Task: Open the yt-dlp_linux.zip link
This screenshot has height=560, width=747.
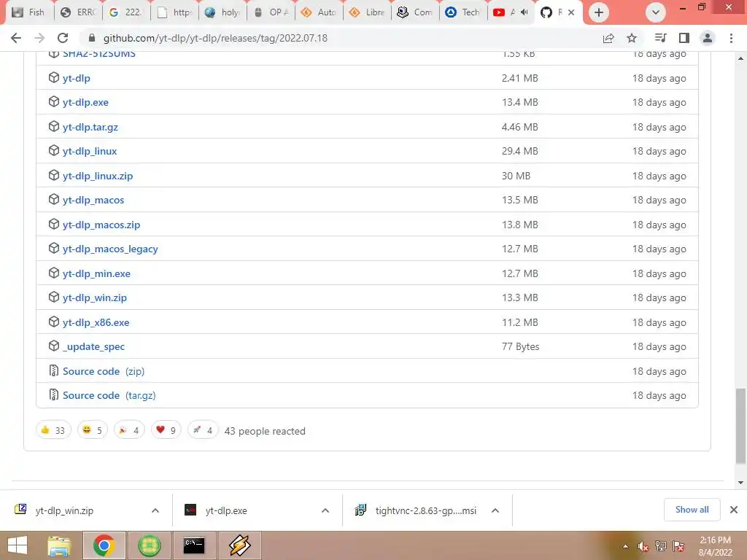Action: coord(98,176)
